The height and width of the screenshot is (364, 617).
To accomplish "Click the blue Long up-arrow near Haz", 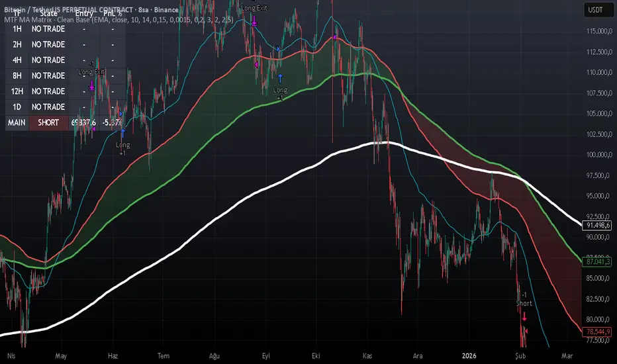I will [x=122, y=133].
